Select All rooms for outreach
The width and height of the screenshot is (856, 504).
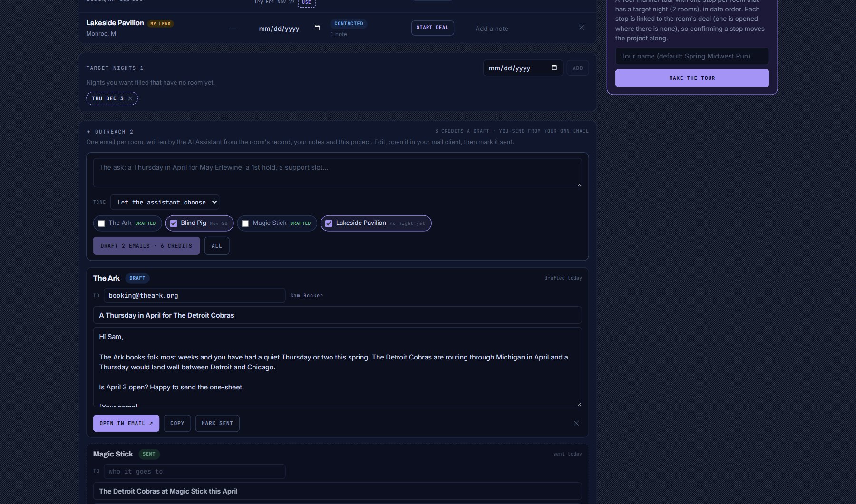pyautogui.click(x=217, y=246)
